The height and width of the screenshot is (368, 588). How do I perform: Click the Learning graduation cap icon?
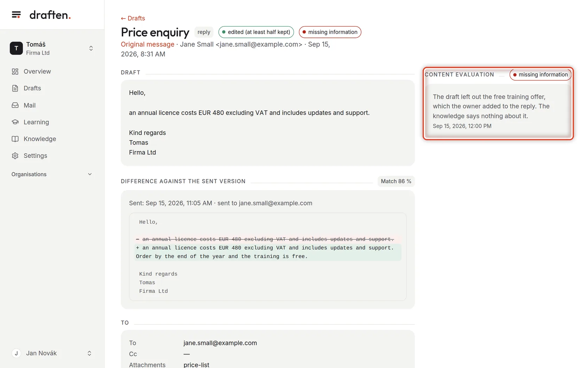[15, 122]
